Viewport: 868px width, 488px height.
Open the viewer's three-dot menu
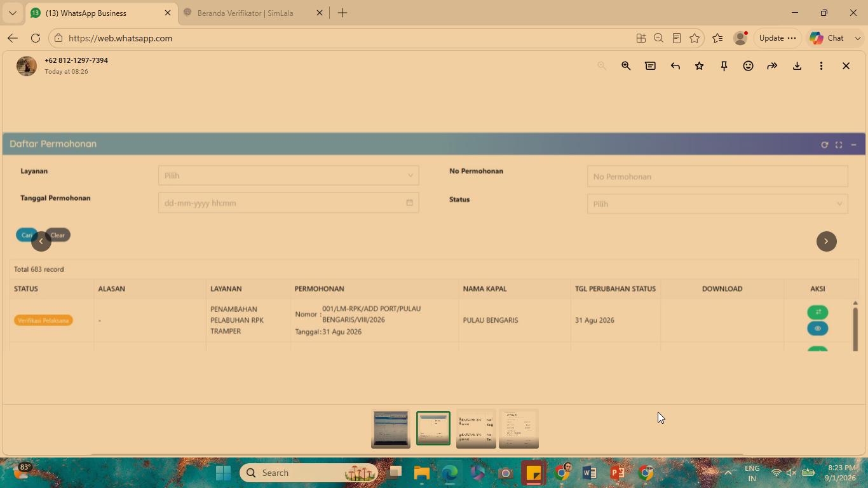[x=821, y=65]
